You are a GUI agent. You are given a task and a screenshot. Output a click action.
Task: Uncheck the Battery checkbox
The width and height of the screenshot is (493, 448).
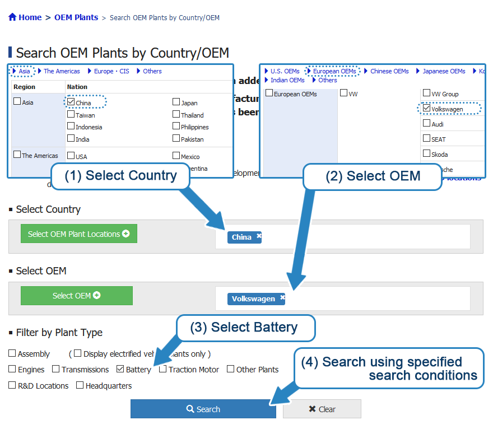pos(120,369)
